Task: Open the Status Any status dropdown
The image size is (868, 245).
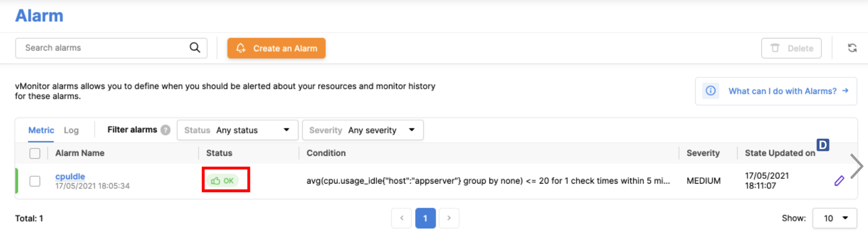Action: point(237,130)
